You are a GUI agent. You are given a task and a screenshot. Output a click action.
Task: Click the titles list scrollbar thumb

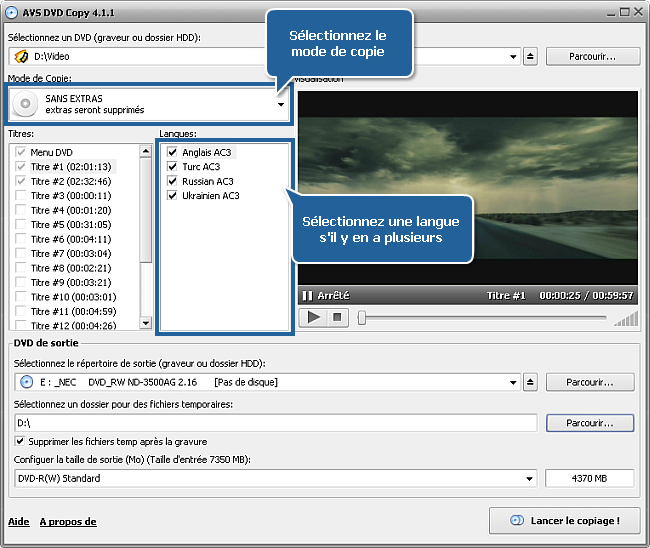(x=146, y=209)
